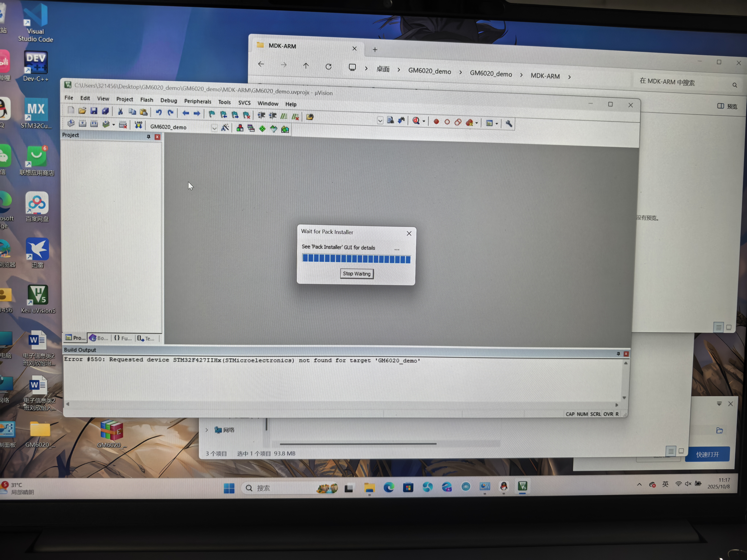Click the Save All icon

click(x=105, y=111)
